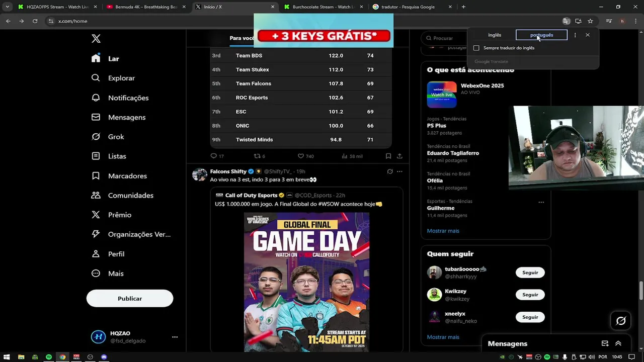Open Perfil in the sidebar
Screen dimensions: 644x362
pyautogui.click(x=108, y=254)
